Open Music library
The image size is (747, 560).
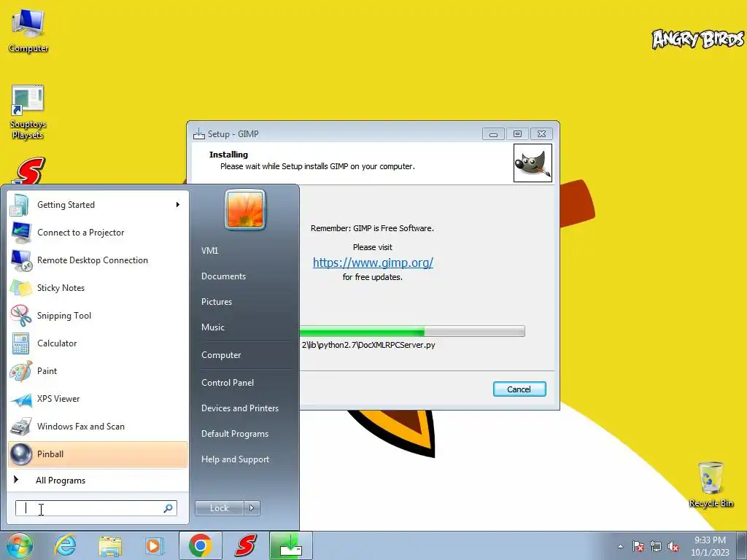[x=212, y=327]
